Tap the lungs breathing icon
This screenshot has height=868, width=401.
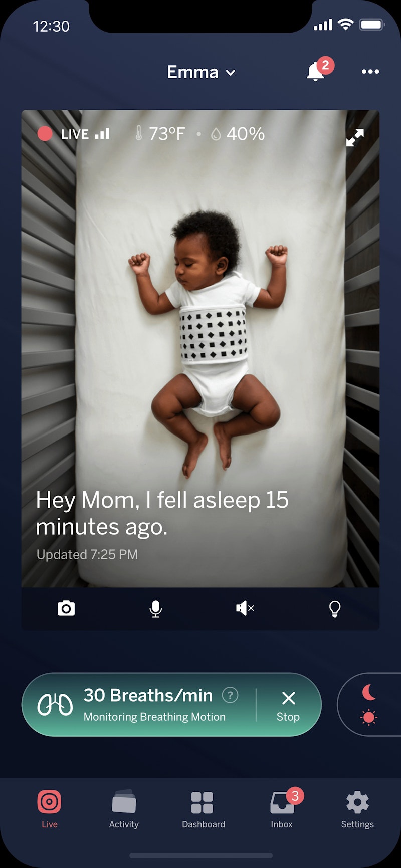tap(55, 705)
